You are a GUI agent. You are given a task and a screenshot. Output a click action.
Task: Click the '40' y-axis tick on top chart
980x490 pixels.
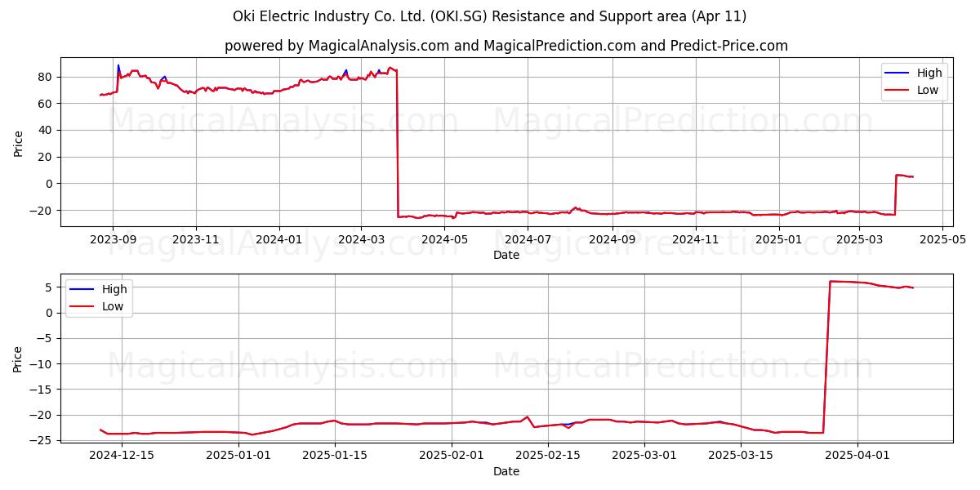(x=46, y=130)
